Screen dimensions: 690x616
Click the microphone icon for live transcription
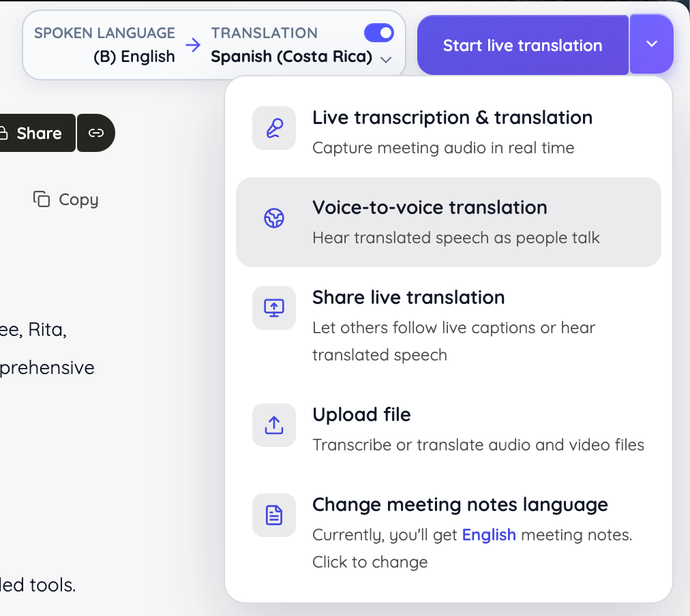pyautogui.click(x=274, y=128)
